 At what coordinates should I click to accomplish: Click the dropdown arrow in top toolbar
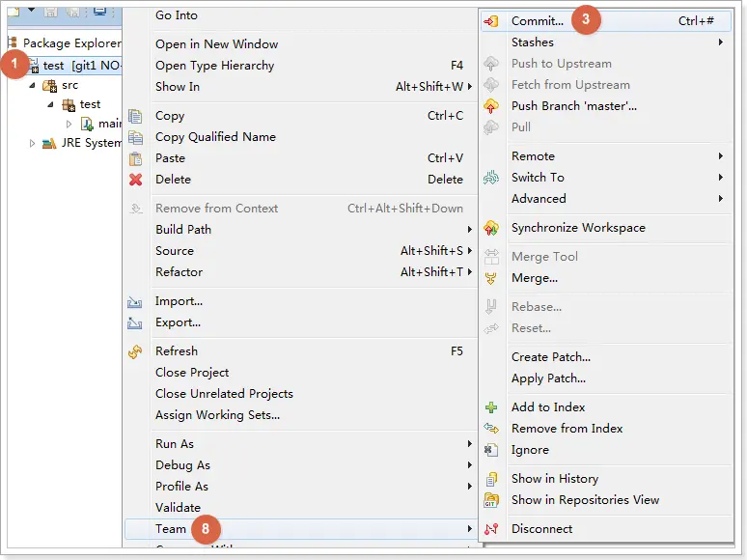(31, 10)
